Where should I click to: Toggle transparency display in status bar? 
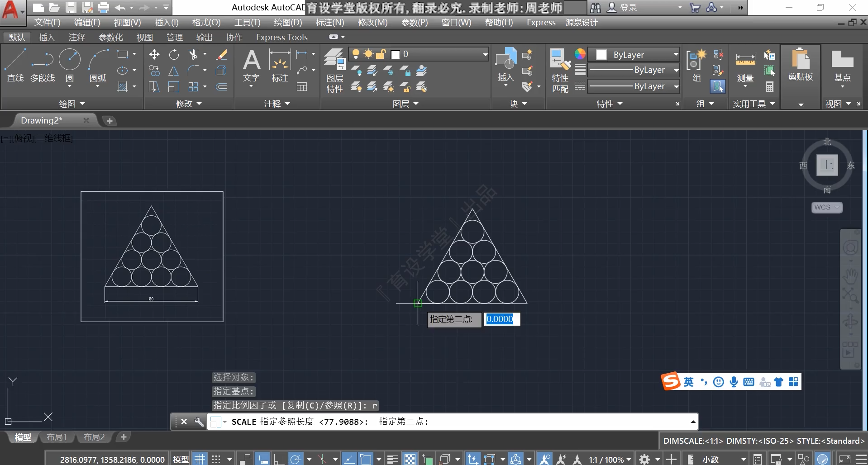(410, 459)
